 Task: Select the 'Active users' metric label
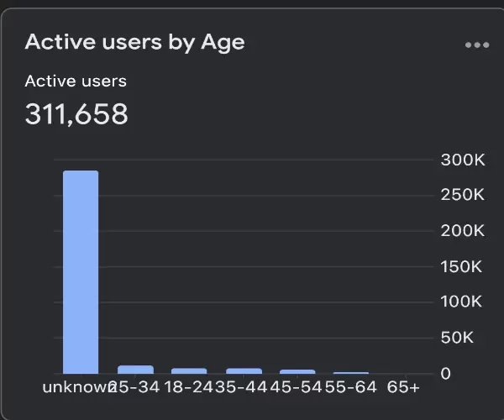coord(76,81)
